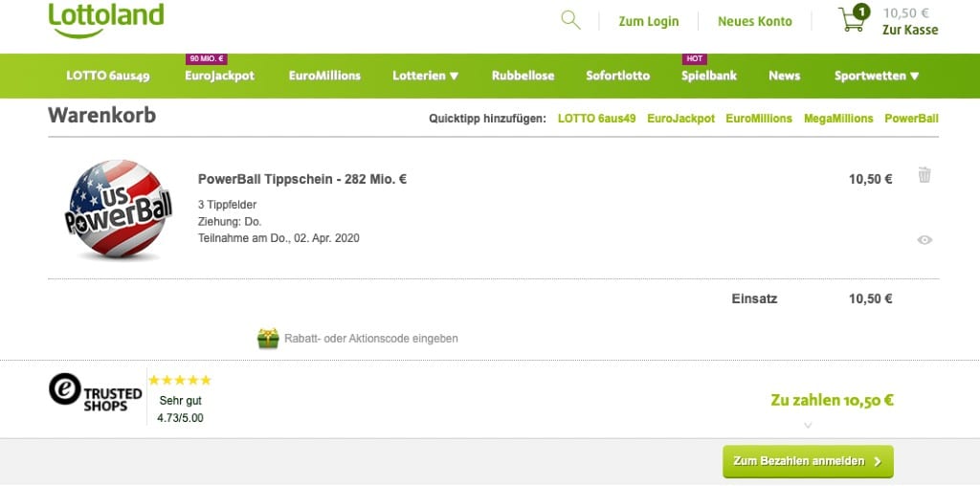980x486 pixels.
Task: Click the Lottoland logo
Action: click(x=106, y=19)
